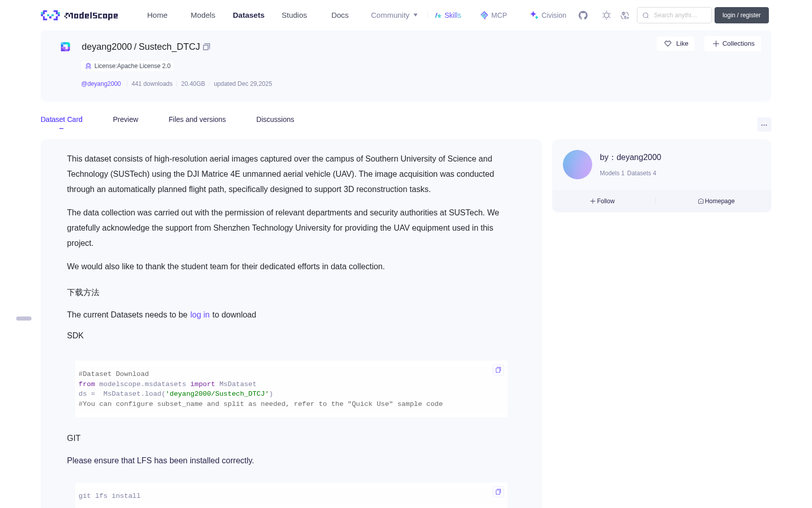Expand the Community dropdown menu
The width and height of the screenshot is (812, 508).
tap(394, 15)
